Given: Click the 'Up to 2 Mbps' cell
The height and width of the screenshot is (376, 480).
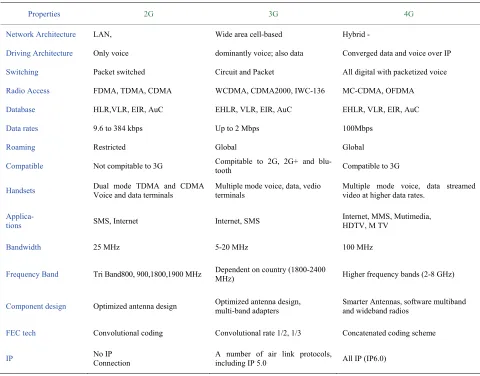Looking at the screenshot, I should 237,129.
